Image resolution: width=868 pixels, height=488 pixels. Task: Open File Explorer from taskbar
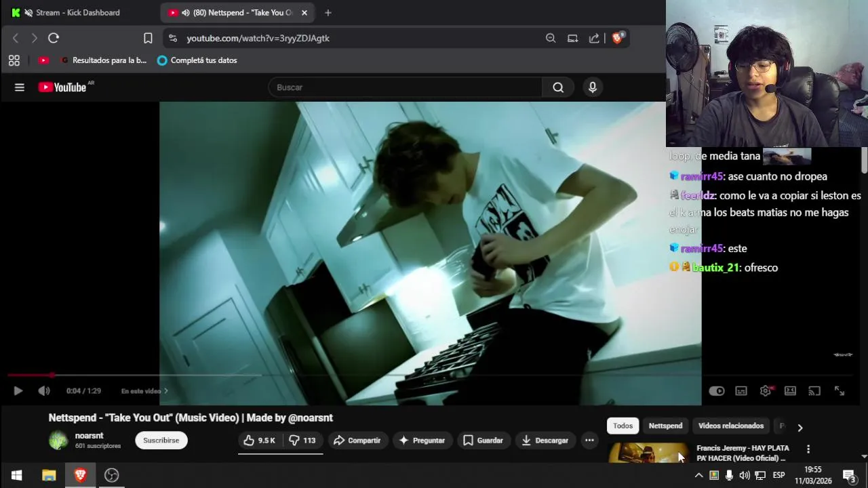coord(49,475)
